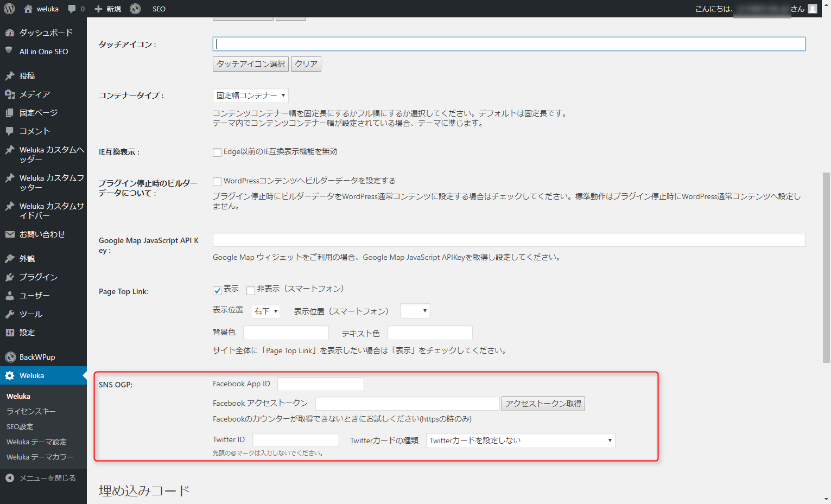Open the BackWPup sidebar link
Viewport: 831px width, 504px height.
tap(37, 357)
